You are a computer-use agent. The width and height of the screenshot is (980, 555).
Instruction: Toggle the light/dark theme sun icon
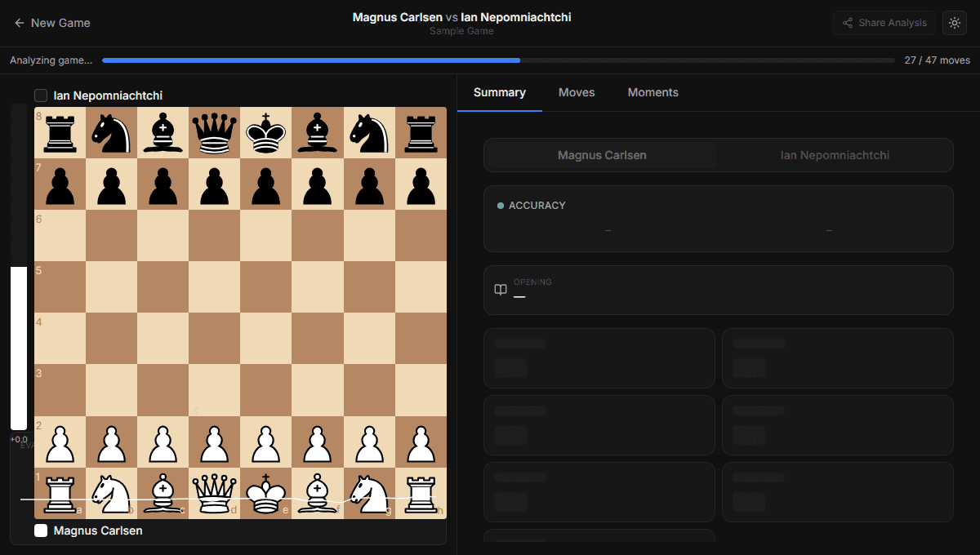click(954, 23)
